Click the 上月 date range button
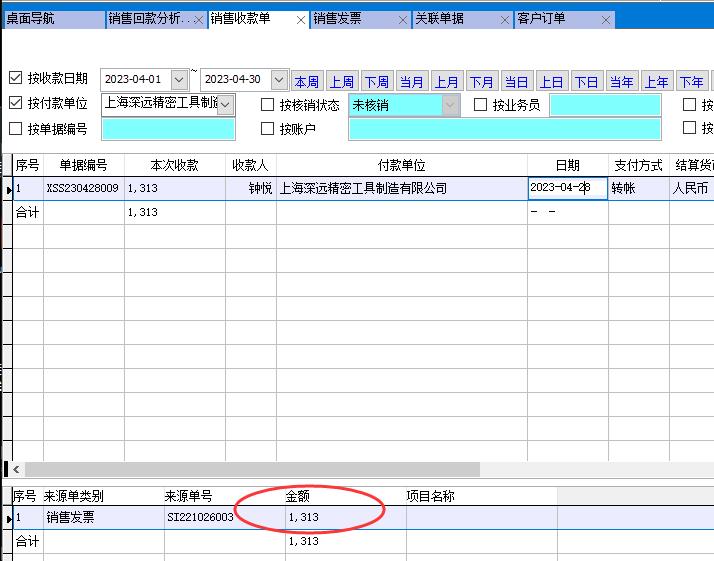The height and width of the screenshot is (561, 714). pyautogui.click(x=446, y=82)
